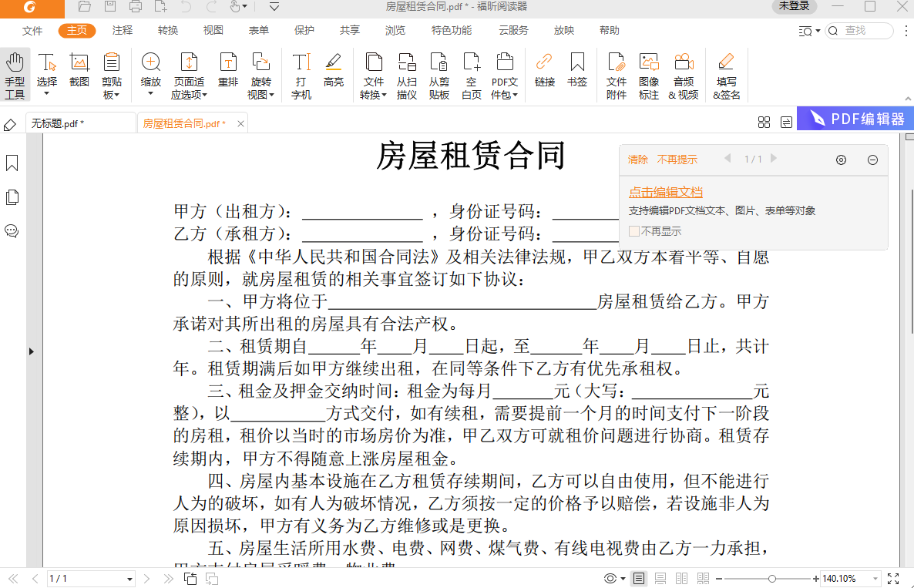Open the image annotation tool

click(649, 73)
